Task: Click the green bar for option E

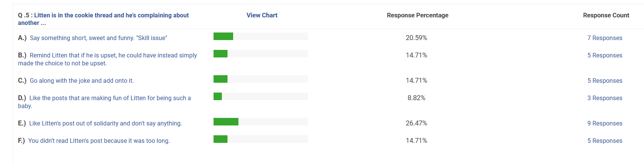Action: [226, 122]
